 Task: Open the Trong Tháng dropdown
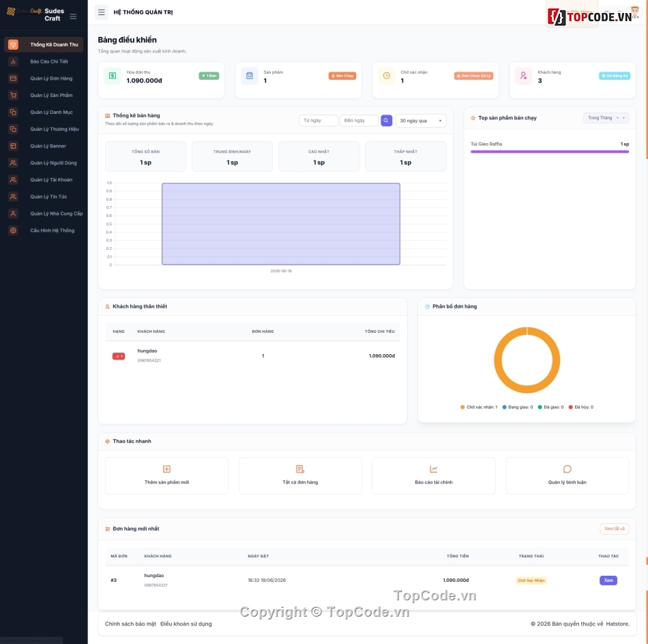(606, 118)
